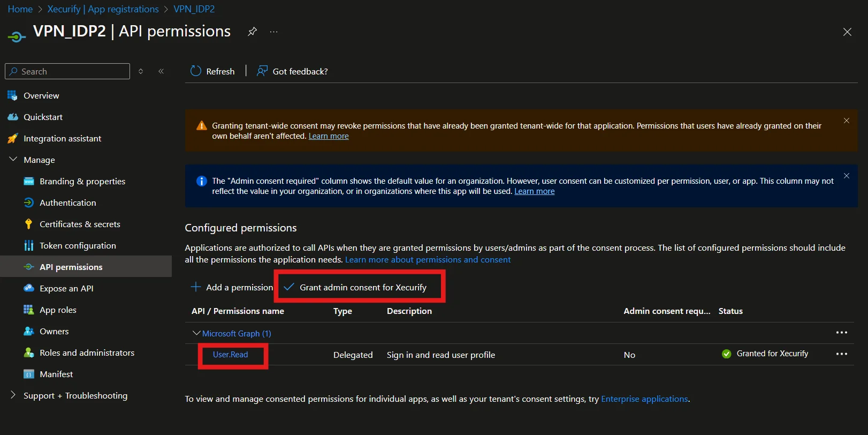Open the Enterprise applications link
This screenshot has height=435, width=868.
point(644,399)
